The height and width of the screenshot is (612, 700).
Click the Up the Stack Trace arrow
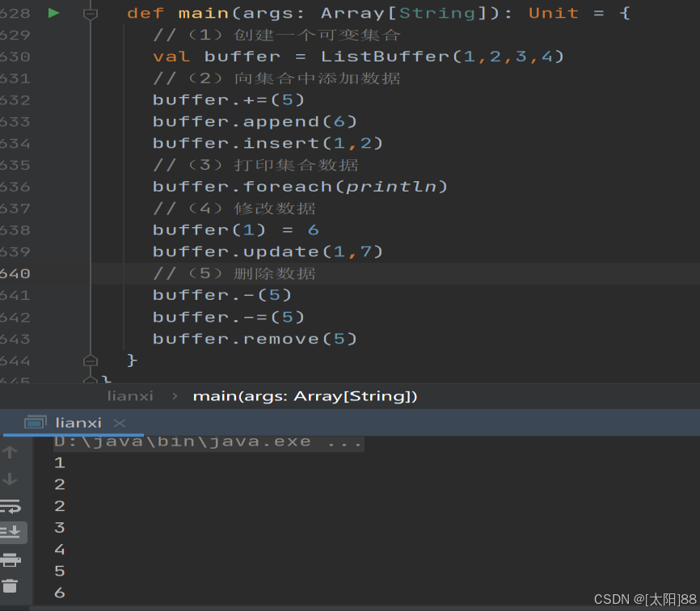pyautogui.click(x=10, y=452)
